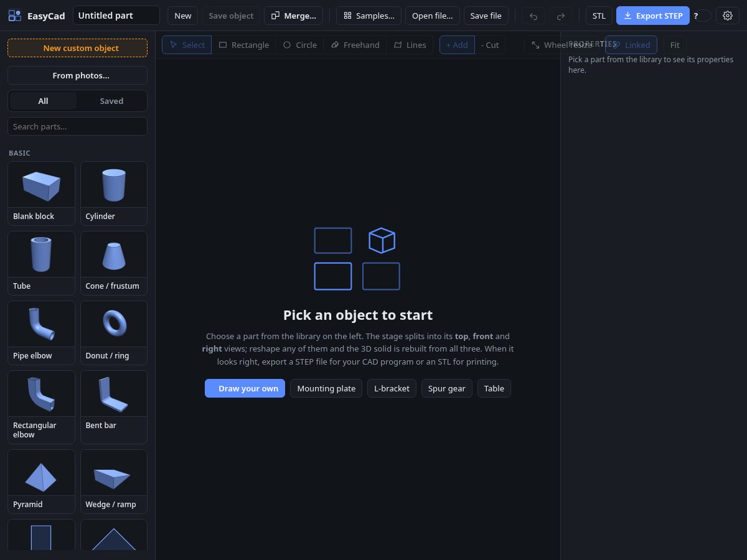This screenshot has width=747, height=560.
Task: Insert the Tube part
Action: pyautogui.click(x=41, y=263)
